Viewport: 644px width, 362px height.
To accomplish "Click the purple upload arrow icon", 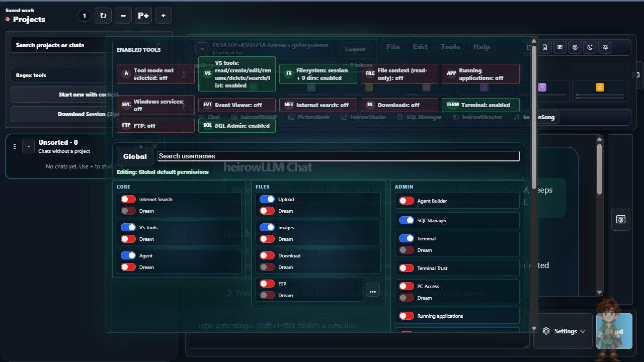I will pos(542,87).
